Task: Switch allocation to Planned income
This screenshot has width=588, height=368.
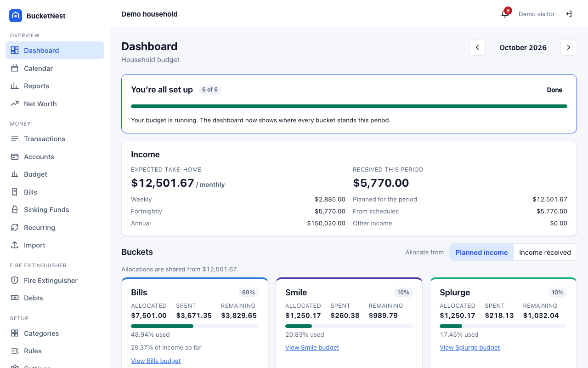Action: [481, 252]
